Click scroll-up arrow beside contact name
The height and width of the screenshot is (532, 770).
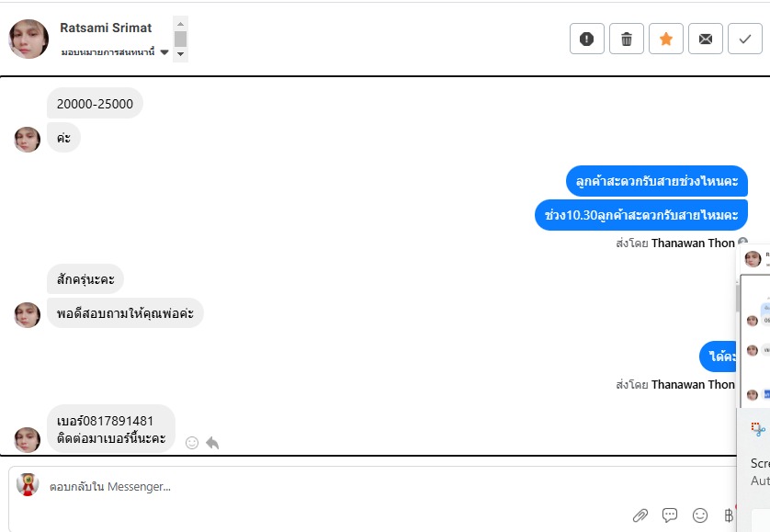tap(180, 24)
